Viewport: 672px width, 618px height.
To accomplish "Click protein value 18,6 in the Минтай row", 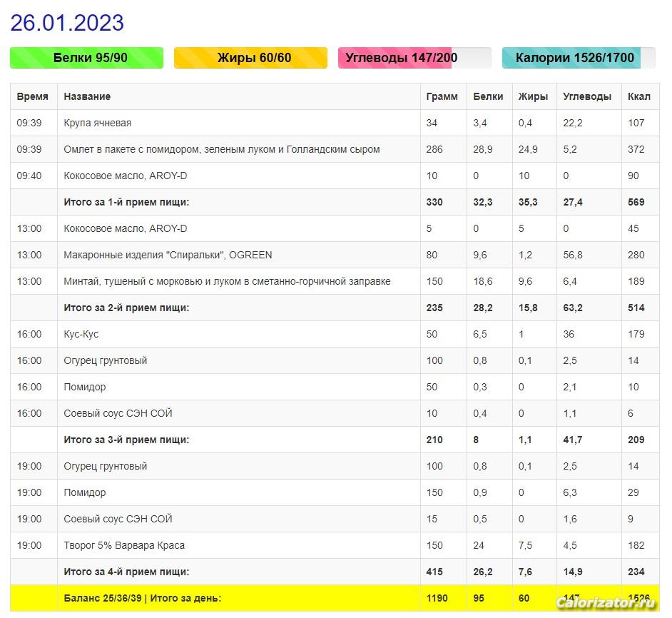I will point(483,281).
